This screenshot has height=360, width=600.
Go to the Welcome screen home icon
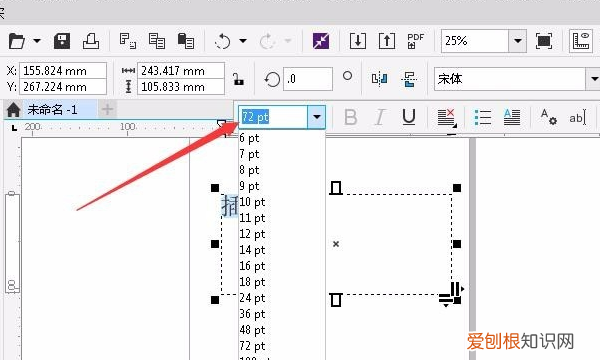click(x=13, y=110)
